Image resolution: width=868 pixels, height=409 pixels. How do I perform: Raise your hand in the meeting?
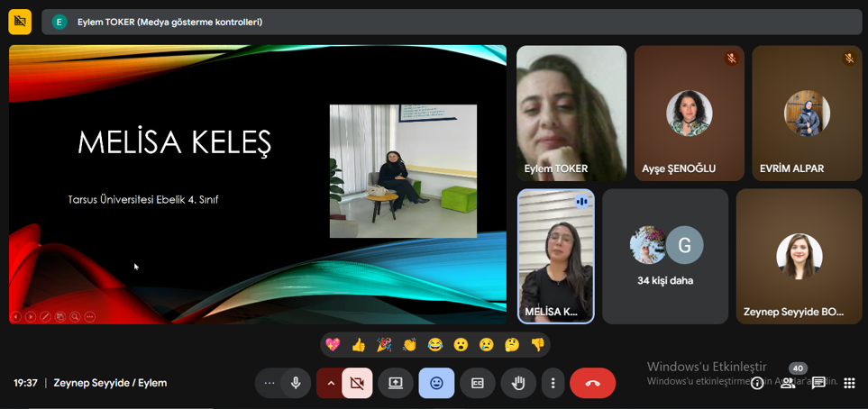click(518, 383)
